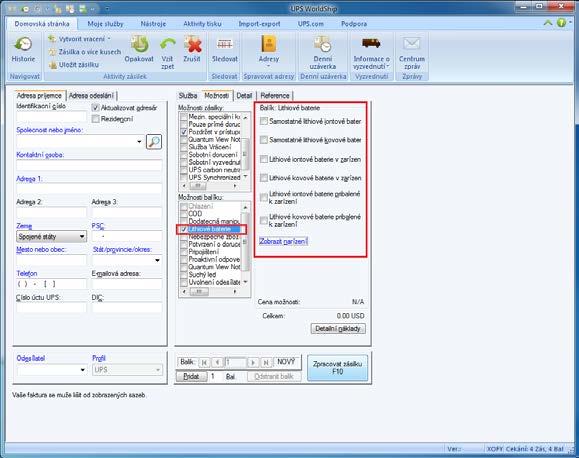The height and width of the screenshot is (458, 579).
Task: Open the Odesílatel dropdown
Action: coord(83,370)
